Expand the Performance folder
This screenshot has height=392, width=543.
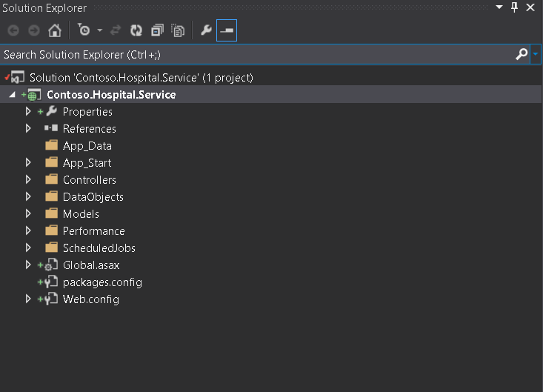(28, 230)
